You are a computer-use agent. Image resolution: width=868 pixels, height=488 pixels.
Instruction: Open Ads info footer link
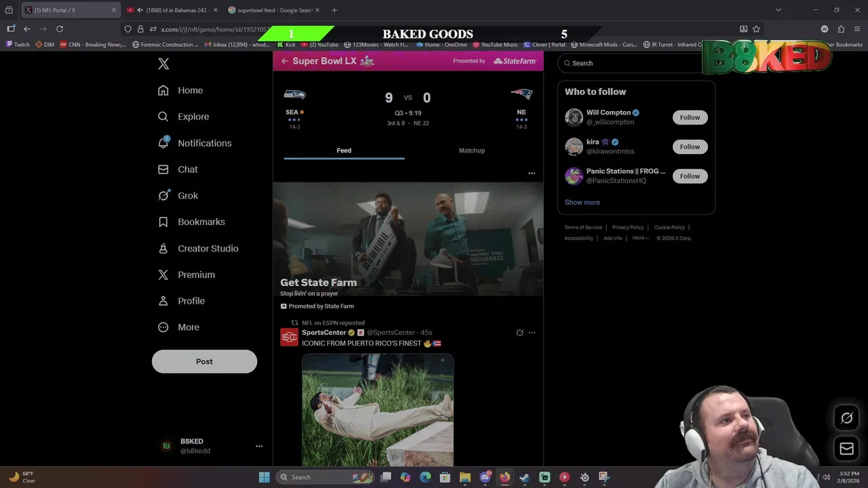click(612, 239)
